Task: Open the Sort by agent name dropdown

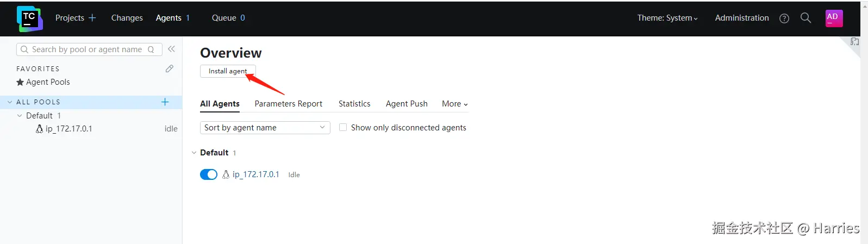Action: point(265,127)
